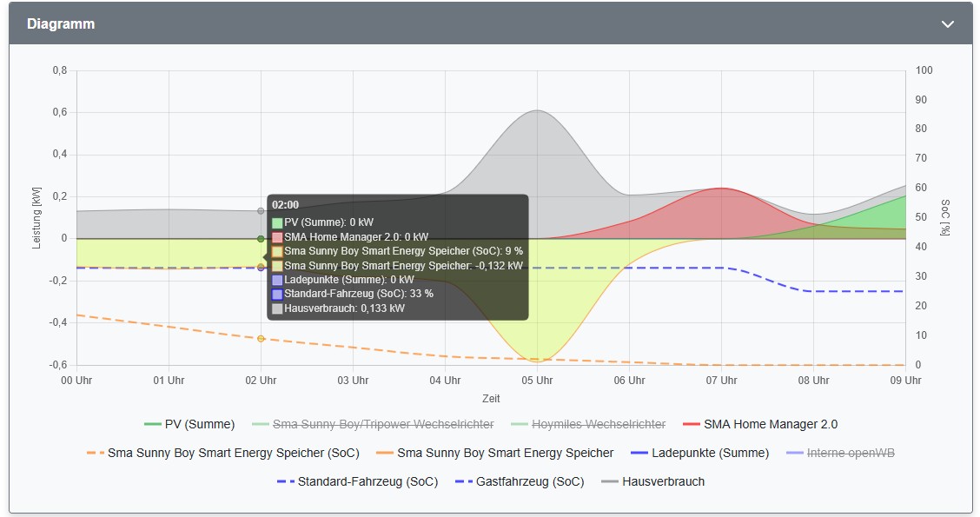Toggle PV (Summe) legend entry

click(200, 424)
